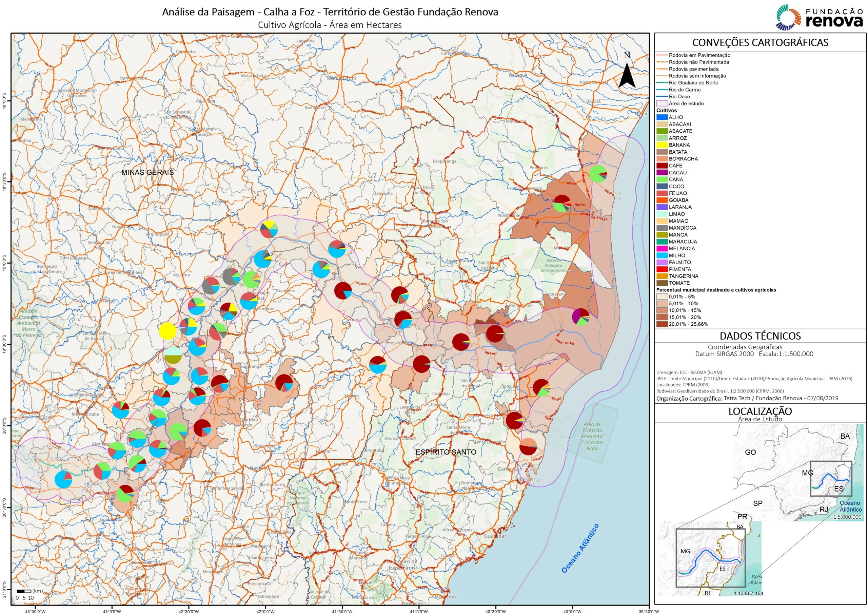The width and height of the screenshot is (868, 614).
Task: Click the ESPÍRITO SANTO state label
Action: point(446,452)
